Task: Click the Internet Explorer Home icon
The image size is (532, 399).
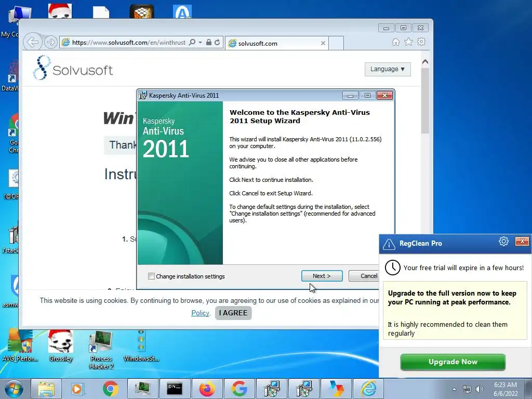Action: pyautogui.click(x=395, y=42)
